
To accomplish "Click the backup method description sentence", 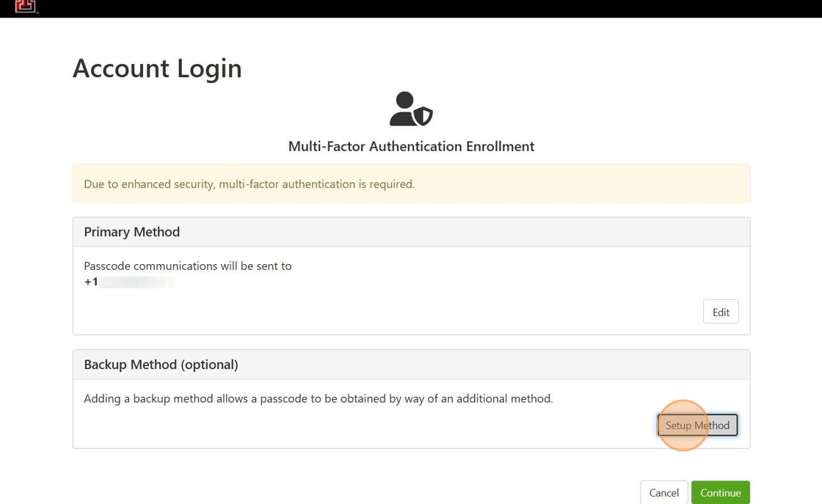I will coord(318,399).
